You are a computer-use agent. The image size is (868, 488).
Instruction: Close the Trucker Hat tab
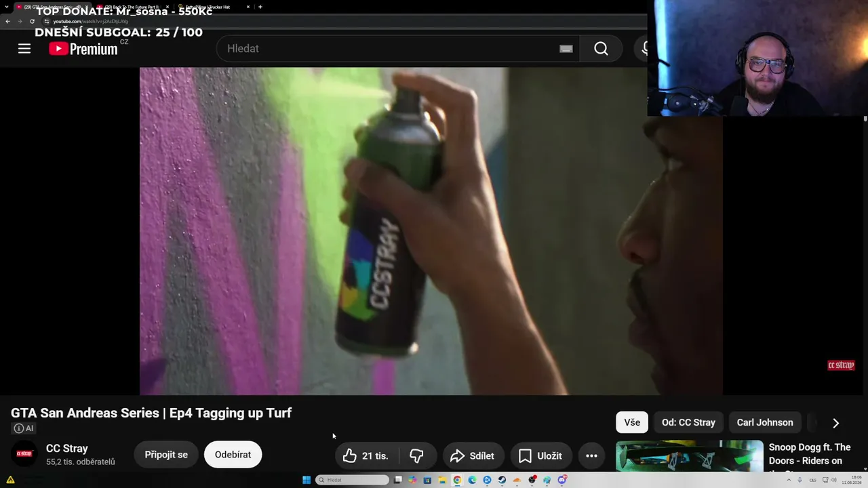(x=248, y=7)
